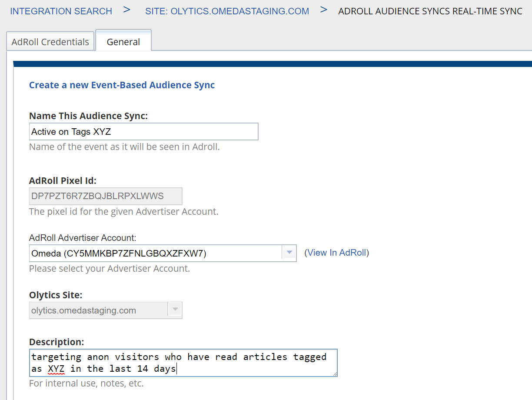Open the Olytics Site dropdown
The image size is (532, 400).
(98, 310)
